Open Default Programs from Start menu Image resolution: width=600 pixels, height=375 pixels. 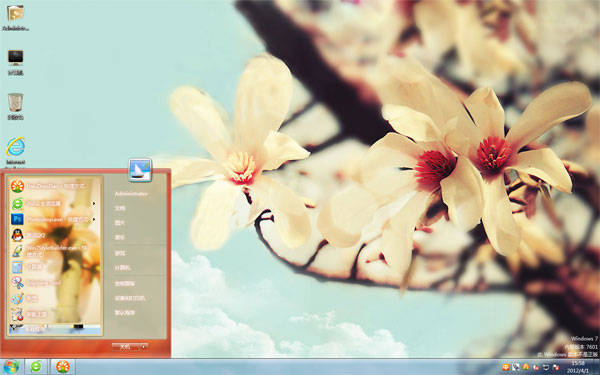(x=124, y=313)
